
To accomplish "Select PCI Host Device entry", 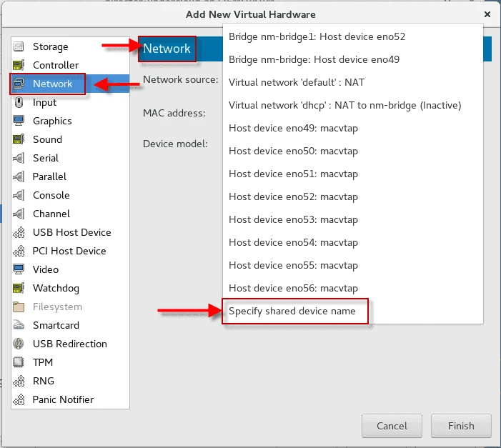I will [x=70, y=251].
